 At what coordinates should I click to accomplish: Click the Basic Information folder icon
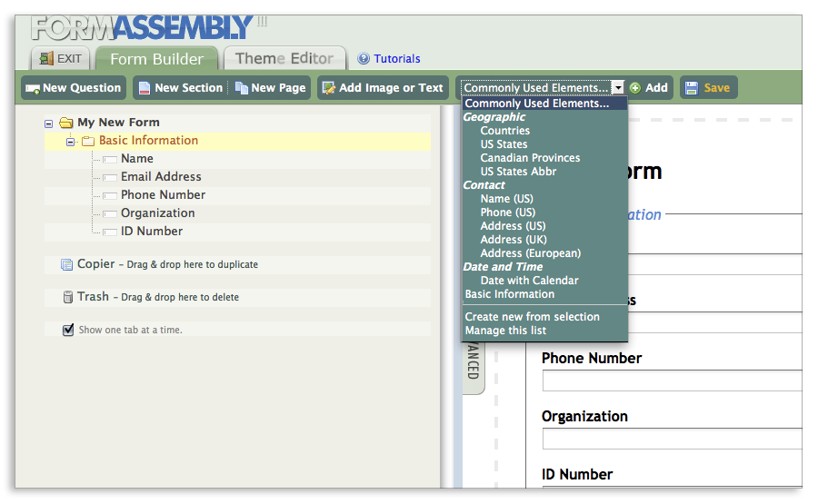87,141
